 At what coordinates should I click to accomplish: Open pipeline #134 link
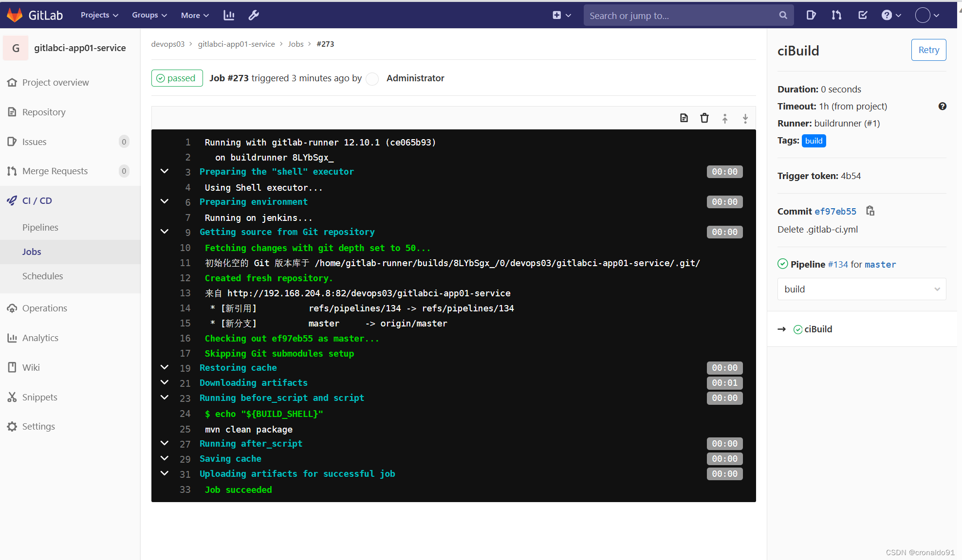pos(837,264)
